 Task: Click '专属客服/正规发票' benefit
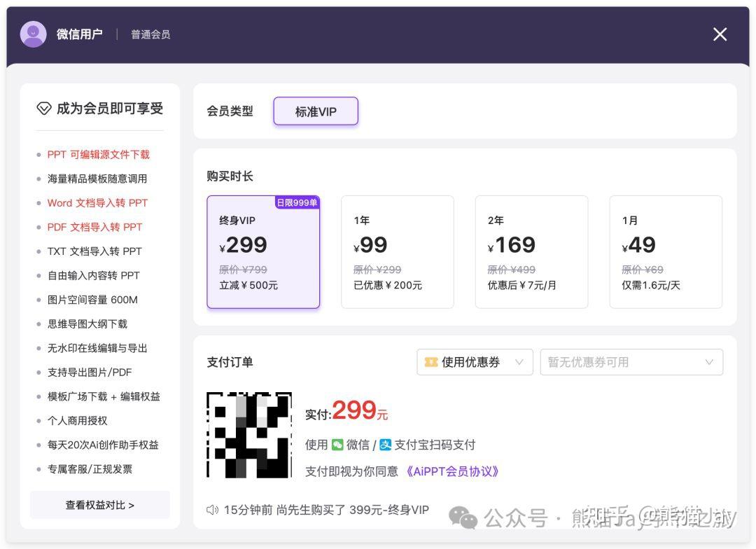pos(90,469)
